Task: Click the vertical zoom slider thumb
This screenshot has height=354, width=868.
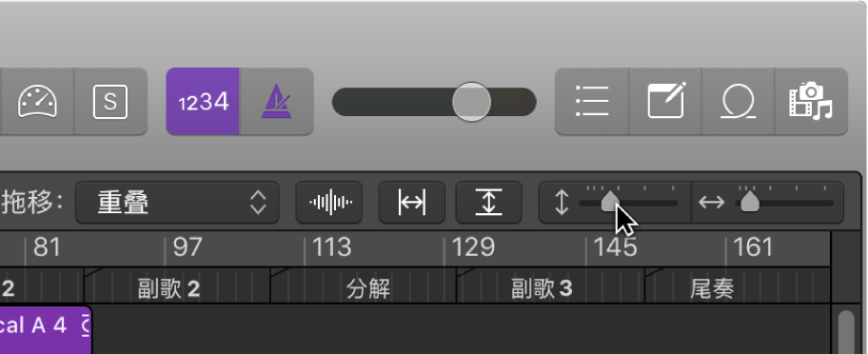Action: tap(610, 202)
